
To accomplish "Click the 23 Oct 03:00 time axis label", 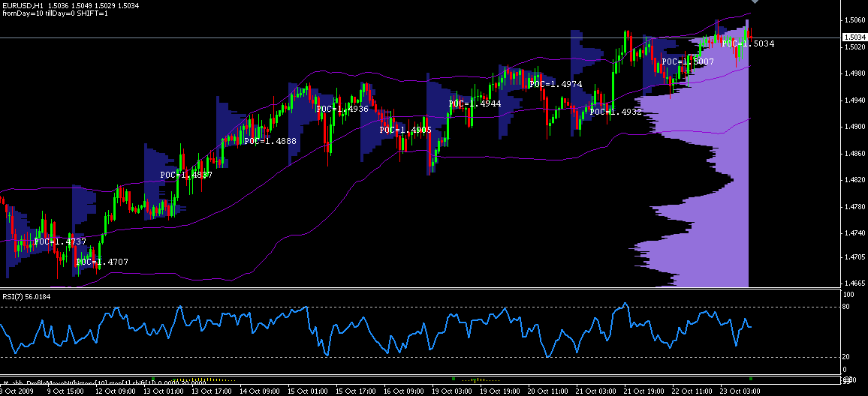I will point(739,391).
